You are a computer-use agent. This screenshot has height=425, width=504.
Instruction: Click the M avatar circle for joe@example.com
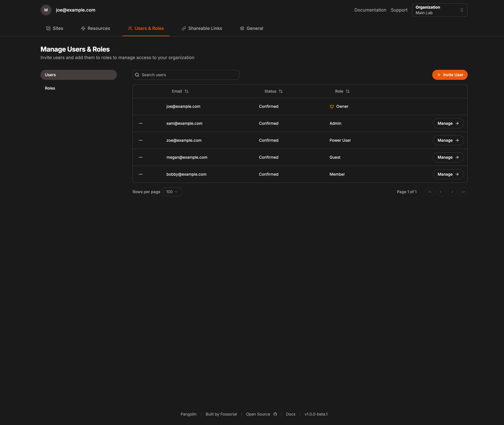pos(46,10)
